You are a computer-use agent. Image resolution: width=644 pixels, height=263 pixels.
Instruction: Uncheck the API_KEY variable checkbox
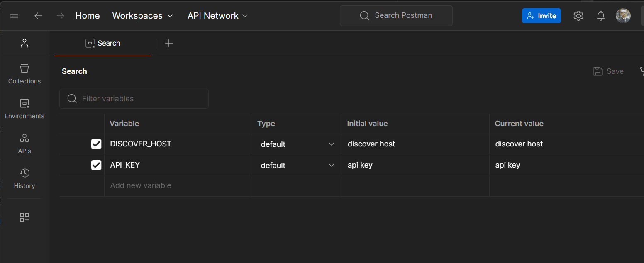[96, 165]
